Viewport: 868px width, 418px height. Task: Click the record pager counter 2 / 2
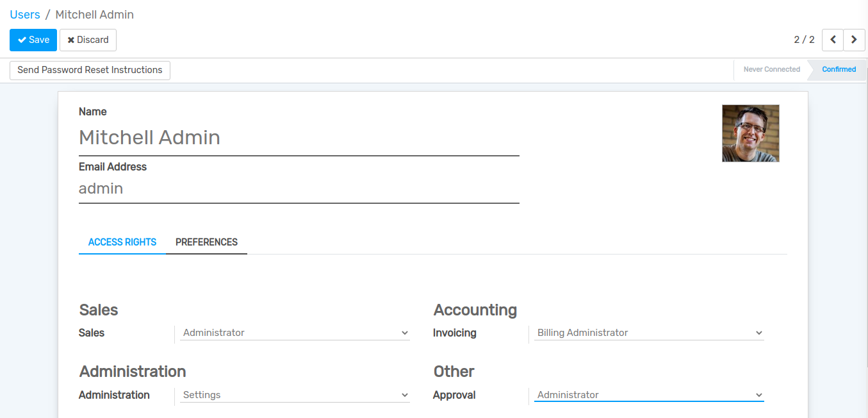[804, 40]
